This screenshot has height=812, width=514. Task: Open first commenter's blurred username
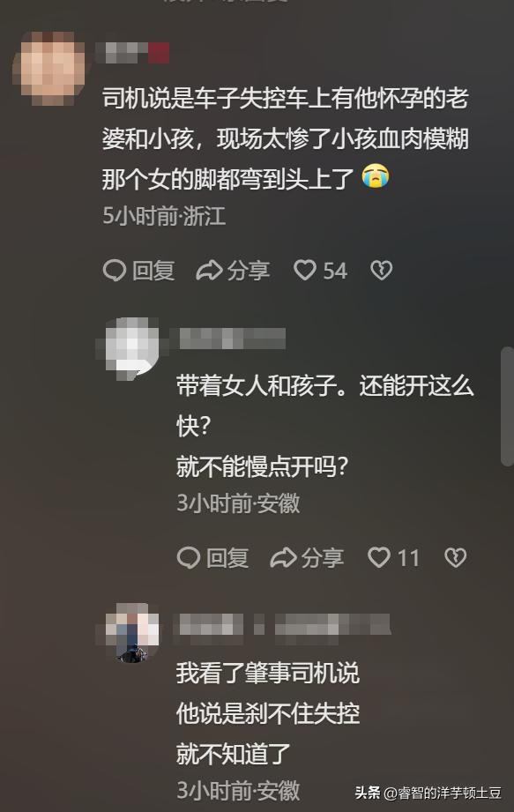click(x=133, y=53)
